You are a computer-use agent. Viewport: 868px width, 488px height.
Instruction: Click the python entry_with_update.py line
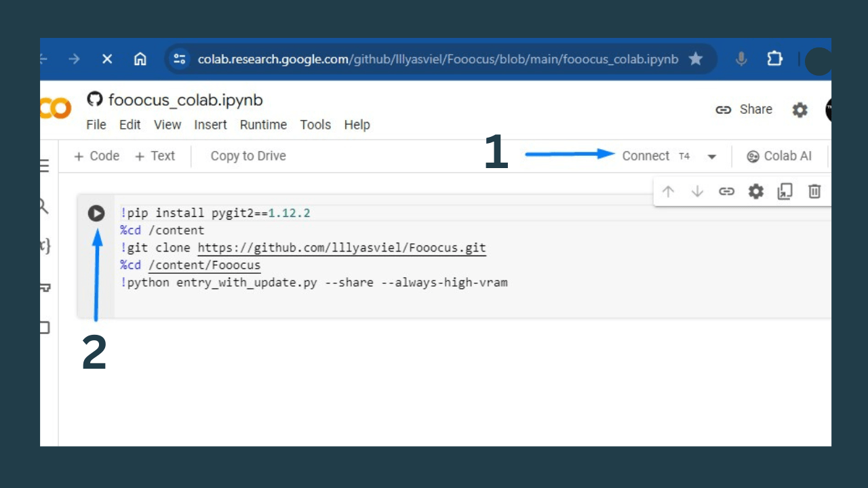tap(314, 282)
